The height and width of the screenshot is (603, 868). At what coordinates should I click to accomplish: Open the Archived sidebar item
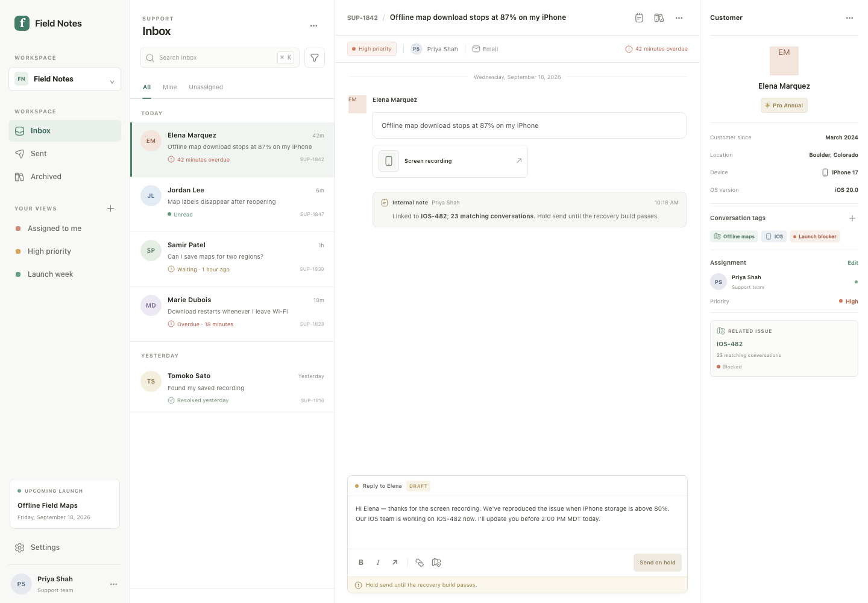65,177
